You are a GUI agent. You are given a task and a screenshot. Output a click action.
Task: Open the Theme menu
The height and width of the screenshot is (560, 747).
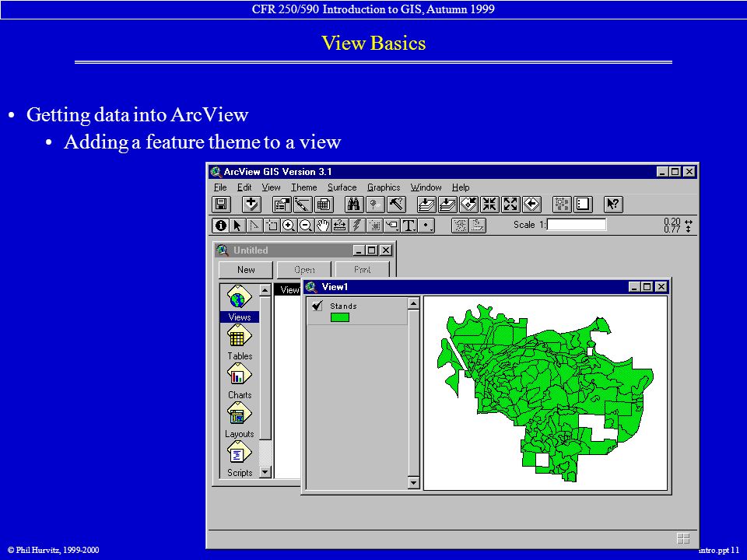tap(304, 187)
